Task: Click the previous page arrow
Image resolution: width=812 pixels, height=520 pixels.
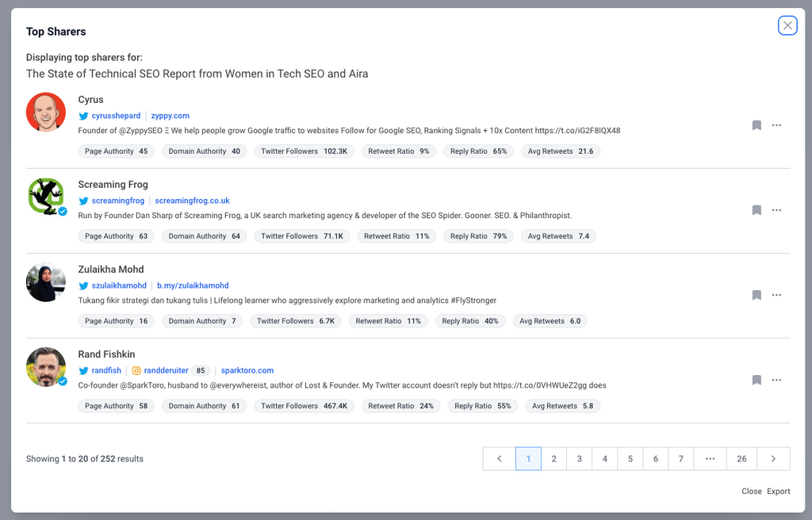Action: (x=500, y=459)
